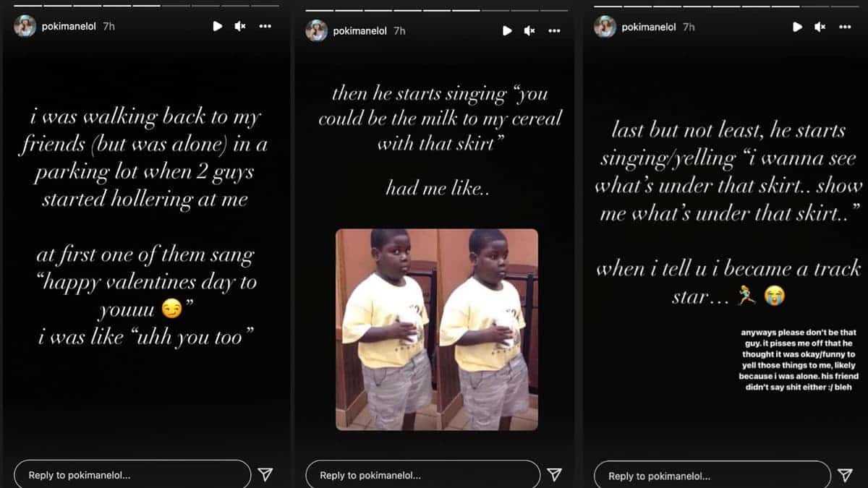Open three-dot menu on middle story
Viewport: 868px width, 488px height.
pos(555,30)
